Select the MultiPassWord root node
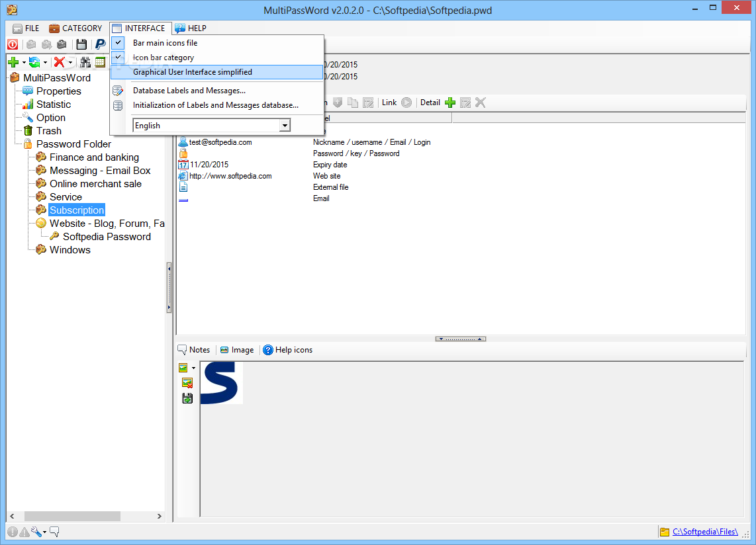 coord(57,78)
